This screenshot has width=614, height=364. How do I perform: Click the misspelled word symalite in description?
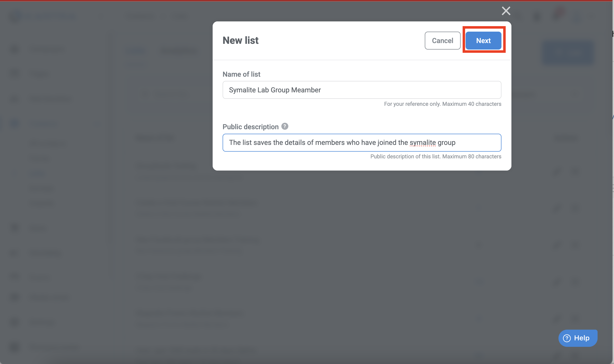click(x=423, y=143)
